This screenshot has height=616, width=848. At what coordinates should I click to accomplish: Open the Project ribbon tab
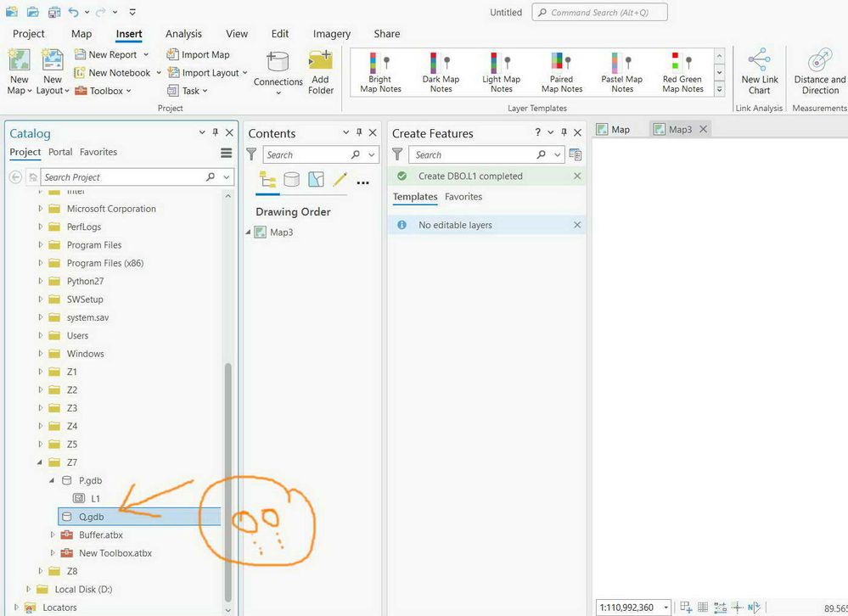[x=29, y=33]
